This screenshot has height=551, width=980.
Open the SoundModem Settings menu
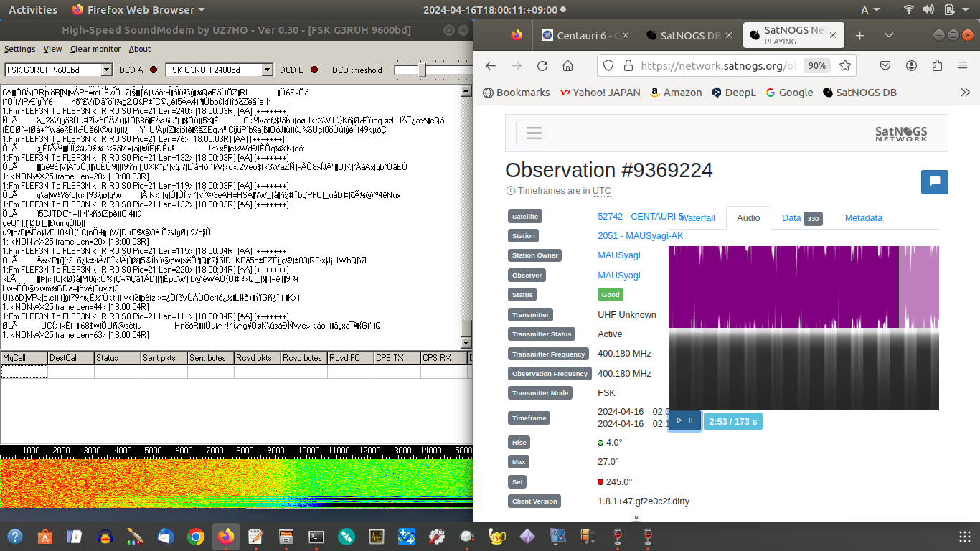(19, 49)
